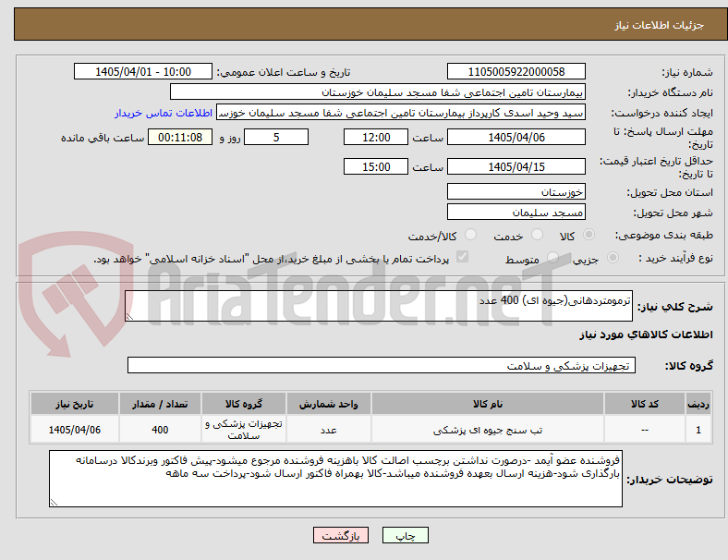Screen dimensions: 728x560
Task: Click the remaining days field showing 5
Action: [x=276, y=137]
